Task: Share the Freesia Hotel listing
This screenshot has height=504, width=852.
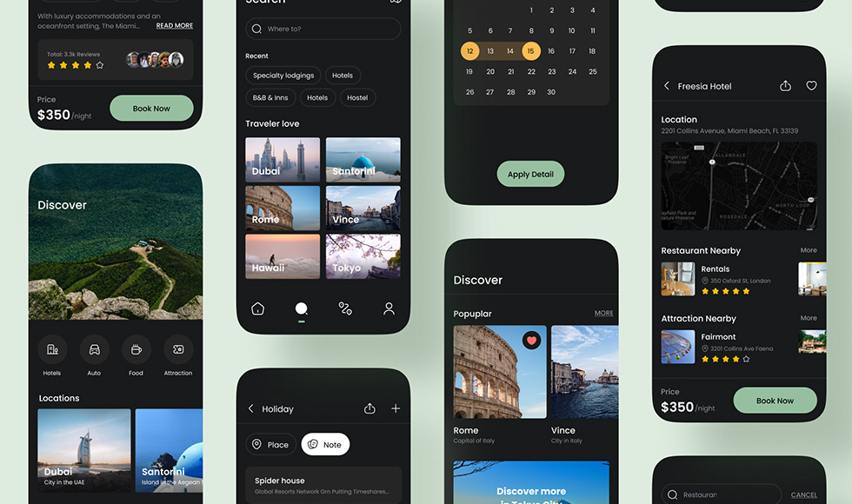Action: click(785, 86)
